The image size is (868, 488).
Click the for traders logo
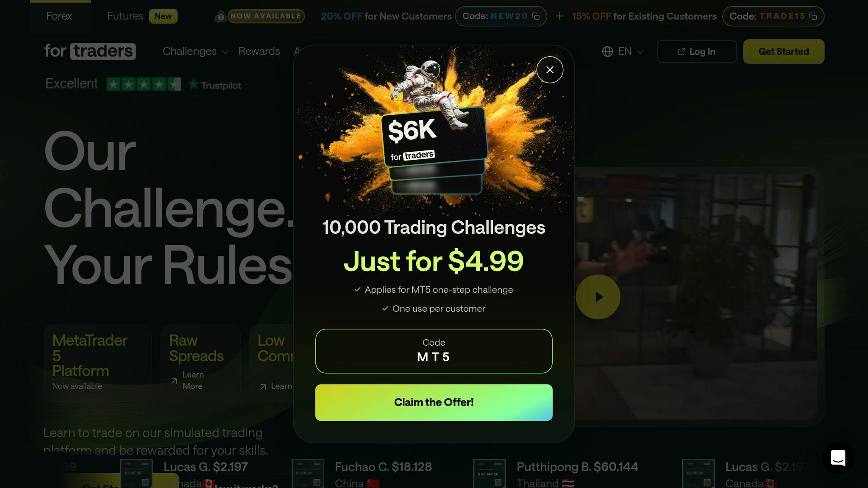point(90,51)
